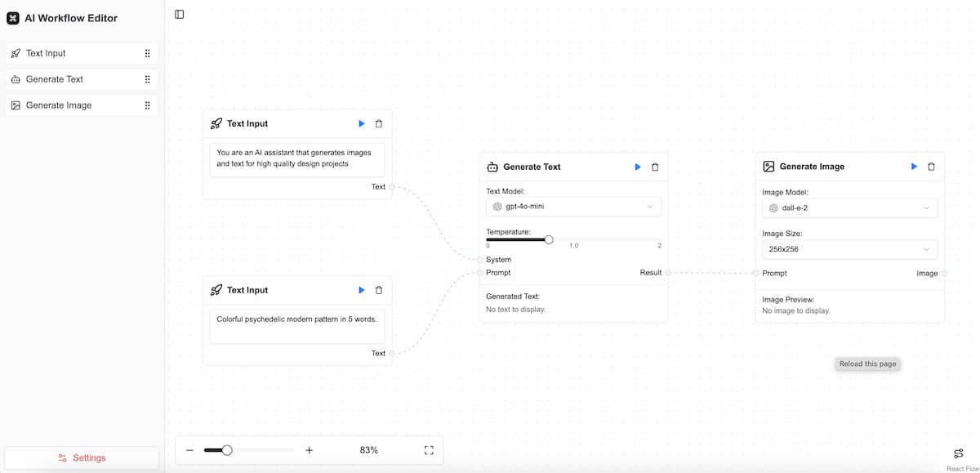Image resolution: width=980 pixels, height=473 pixels.
Task: Run the bottom Text Input node
Action: click(x=361, y=290)
